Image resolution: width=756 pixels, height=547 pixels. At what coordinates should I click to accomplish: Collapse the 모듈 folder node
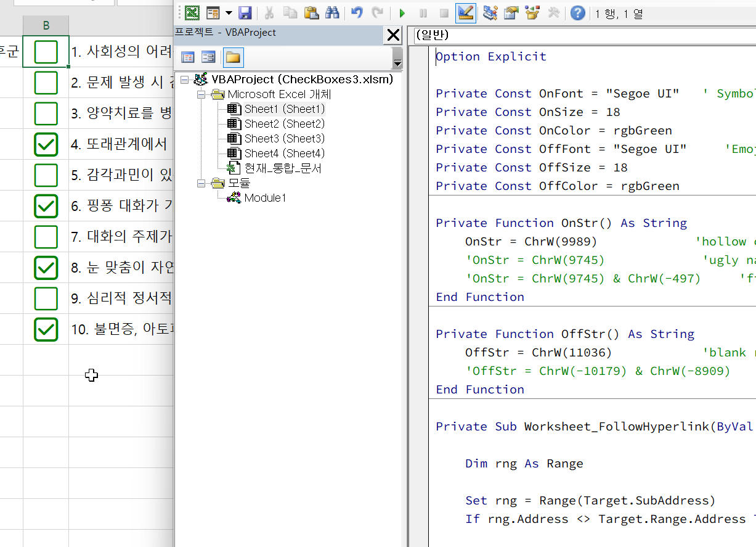tap(200, 183)
